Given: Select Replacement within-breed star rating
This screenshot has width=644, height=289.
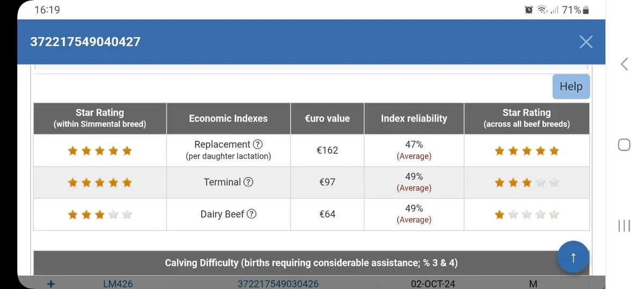Looking at the screenshot, I should (x=100, y=151).
